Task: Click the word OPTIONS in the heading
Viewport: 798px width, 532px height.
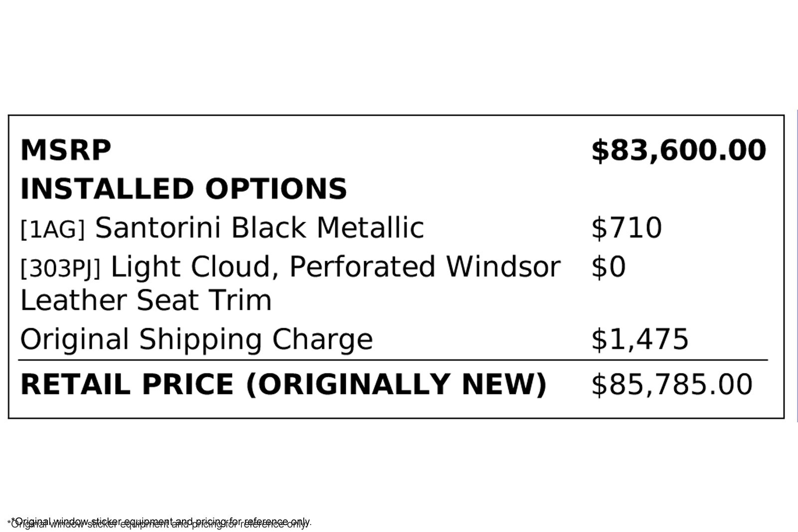Action: (276, 189)
